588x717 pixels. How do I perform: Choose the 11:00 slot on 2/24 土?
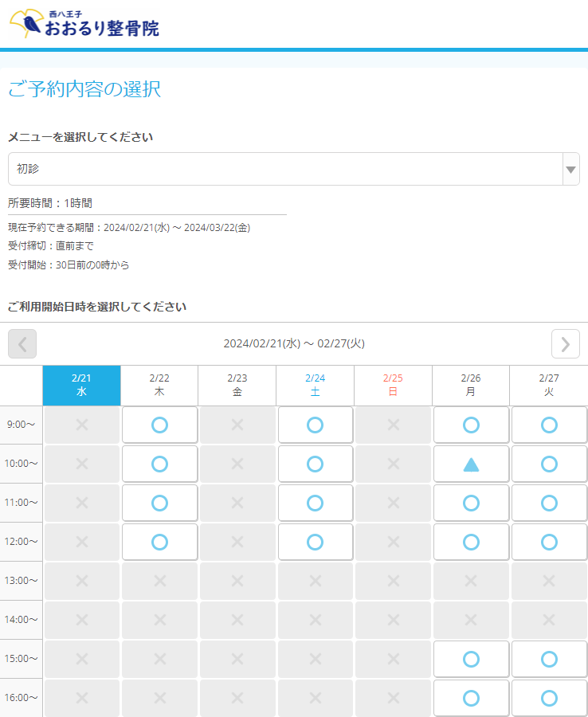tap(315, 503)
